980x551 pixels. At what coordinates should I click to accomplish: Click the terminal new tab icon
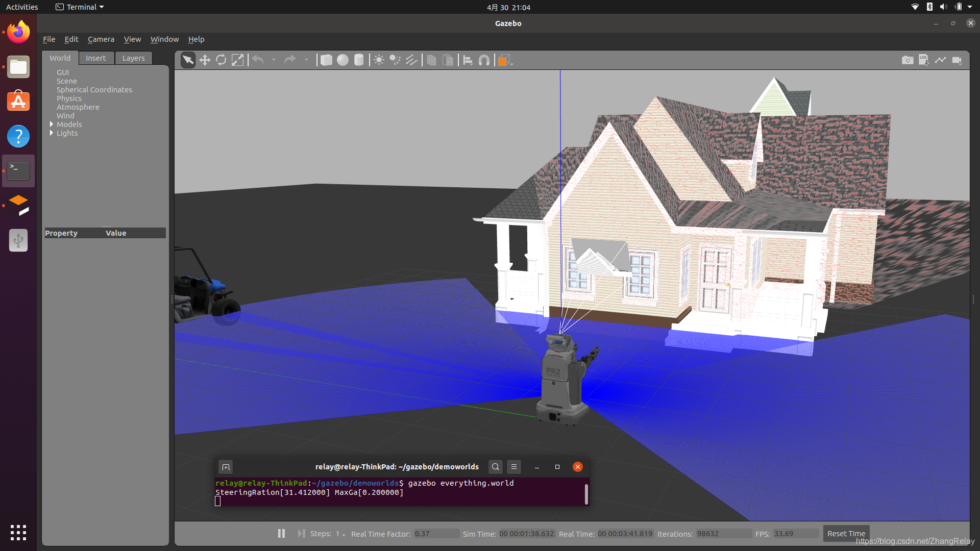click(x=226, y=467)
